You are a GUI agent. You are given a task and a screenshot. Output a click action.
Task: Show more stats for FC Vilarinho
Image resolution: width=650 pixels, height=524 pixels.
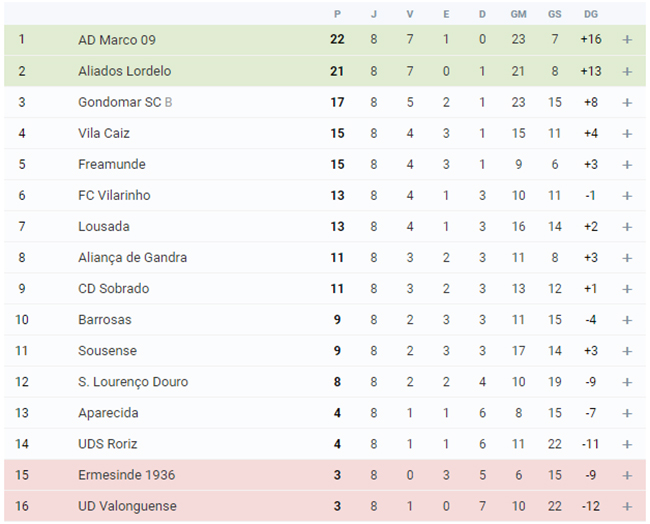pos(627,196)
